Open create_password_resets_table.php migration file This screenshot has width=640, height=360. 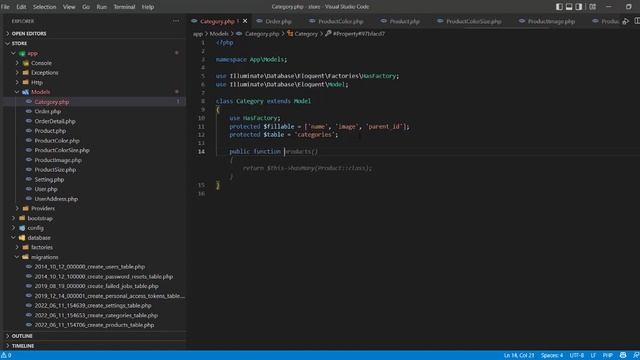coord(93,276)
